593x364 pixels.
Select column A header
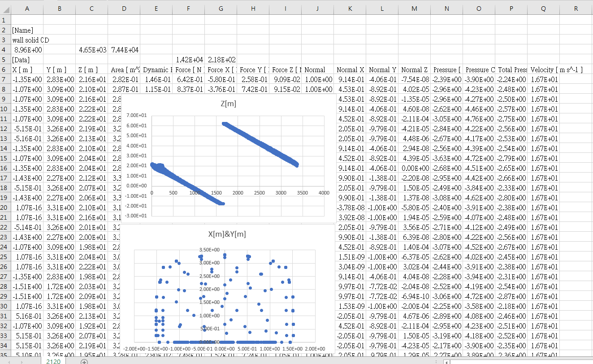click(x=27, y=9)
